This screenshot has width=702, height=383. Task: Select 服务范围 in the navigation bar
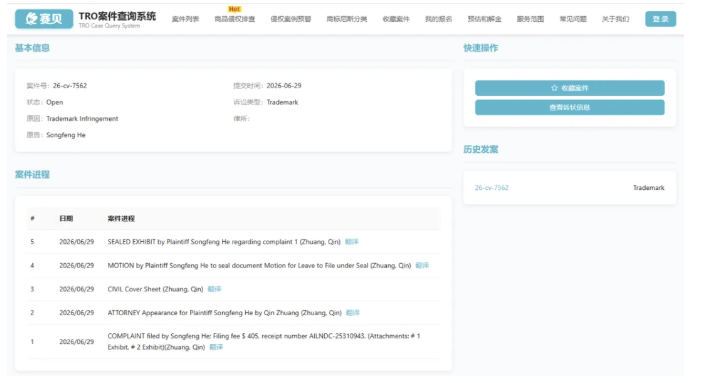[530, 19]
